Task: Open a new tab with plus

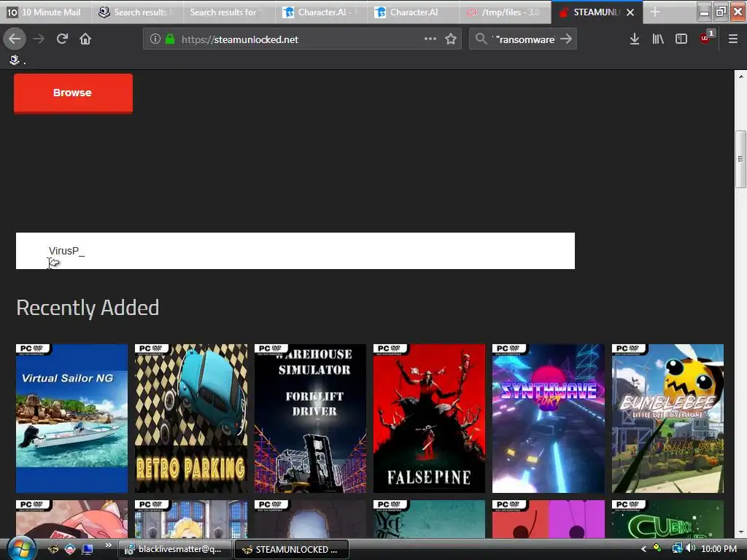Action: pos(655,12)
